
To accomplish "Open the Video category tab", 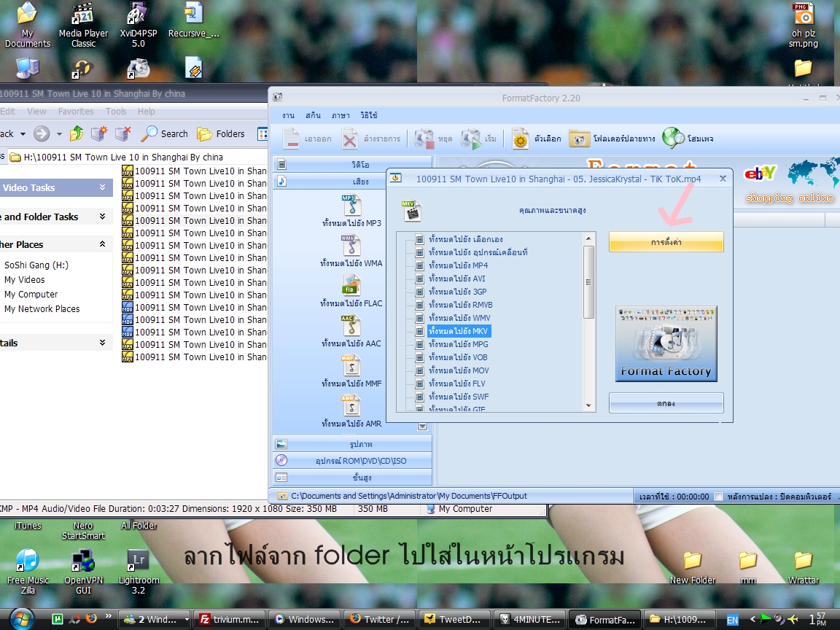I will 352,165.
